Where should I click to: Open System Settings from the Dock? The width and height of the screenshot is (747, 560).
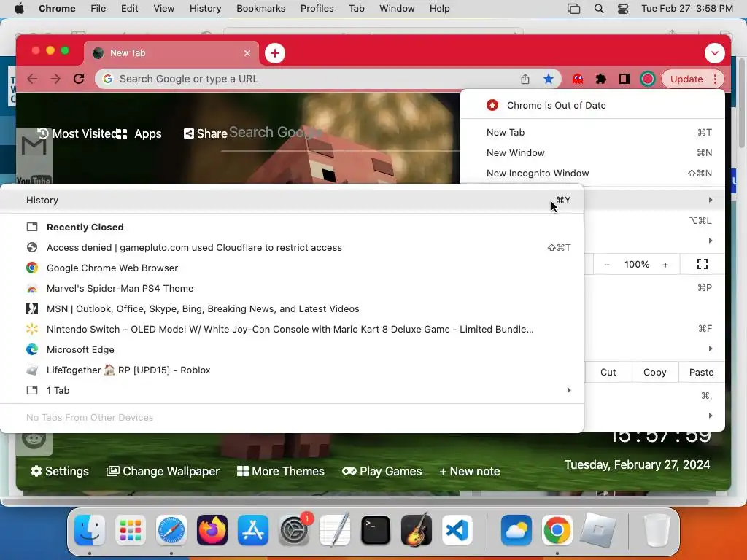(x=294, y=530)
